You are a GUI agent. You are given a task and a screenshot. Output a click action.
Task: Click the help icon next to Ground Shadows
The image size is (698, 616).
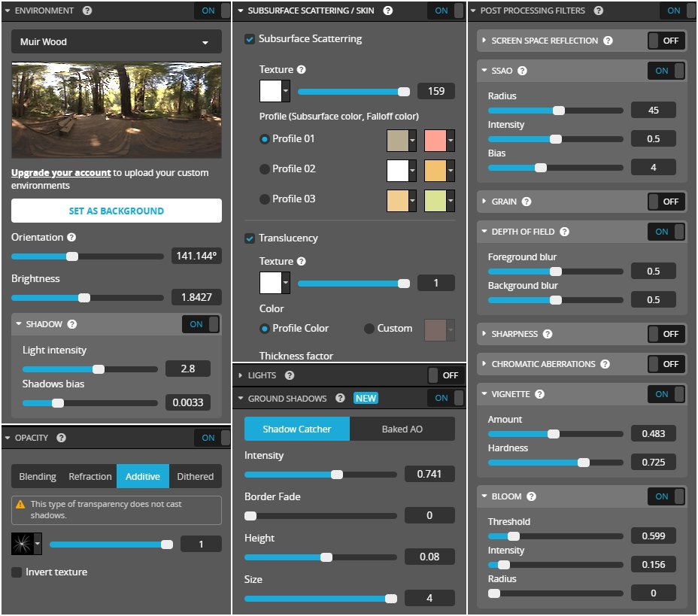click(x=340, y=398)
